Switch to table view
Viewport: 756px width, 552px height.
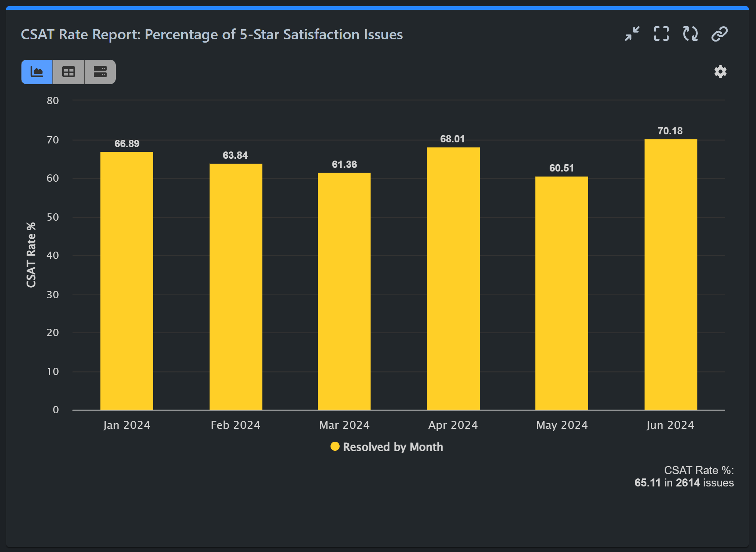[68, 72]
